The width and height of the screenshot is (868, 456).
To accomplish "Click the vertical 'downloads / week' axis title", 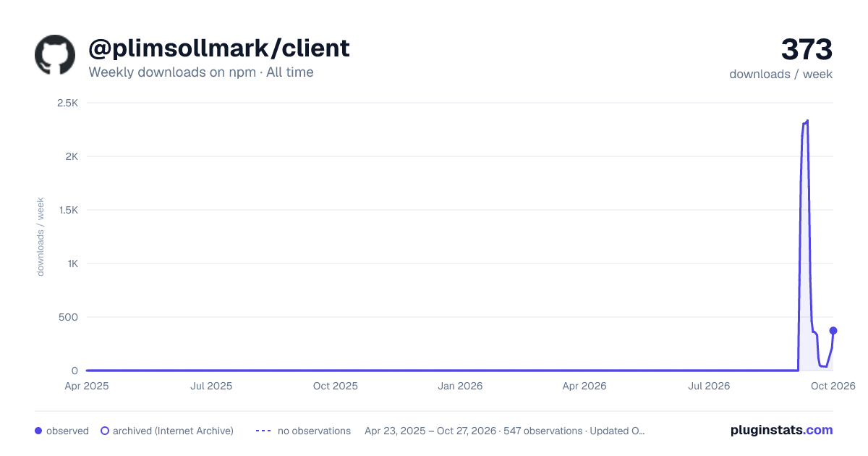I will click(41, 237).
